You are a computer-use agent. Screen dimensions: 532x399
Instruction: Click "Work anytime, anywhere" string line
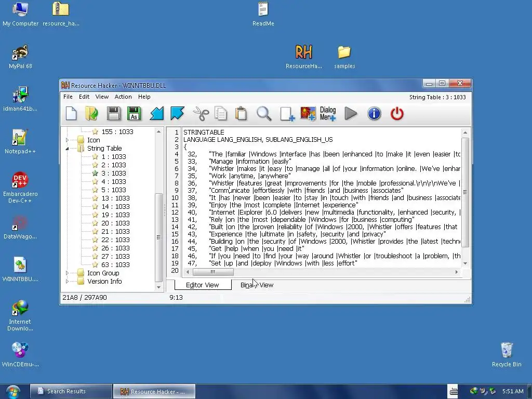point(250,176)
